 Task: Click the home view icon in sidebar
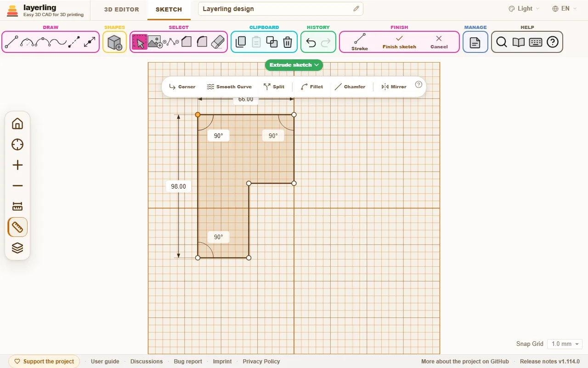pyautogui.click(x=17, y=124)
